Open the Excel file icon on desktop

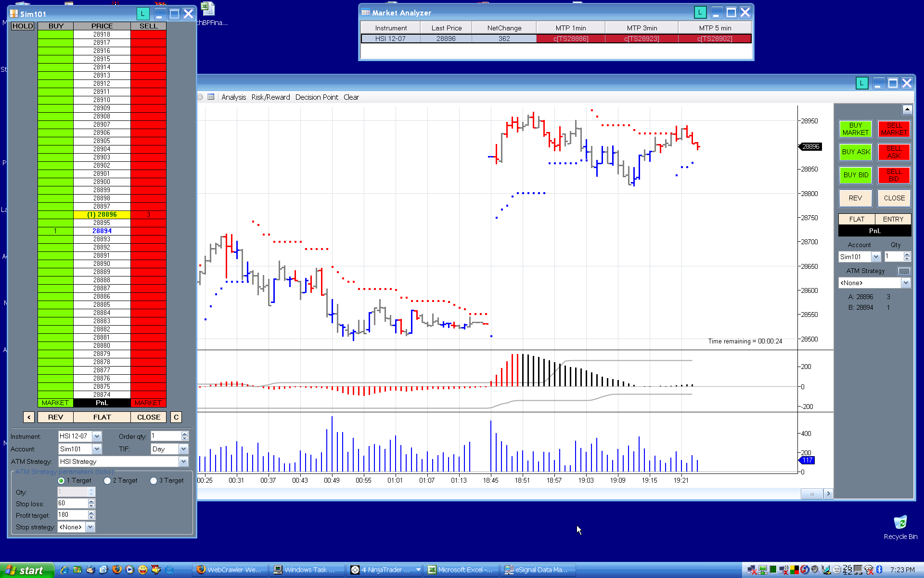[207, 9]
